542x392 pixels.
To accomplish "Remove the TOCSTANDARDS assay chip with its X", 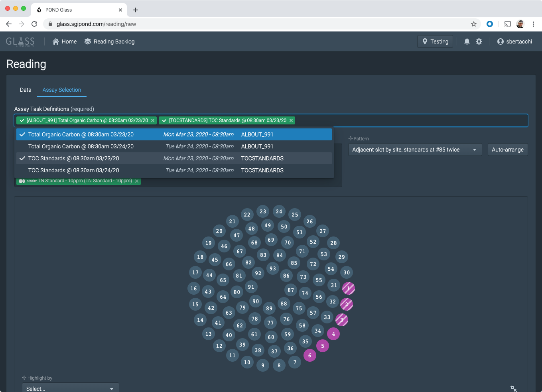I will tap(291, 120).
